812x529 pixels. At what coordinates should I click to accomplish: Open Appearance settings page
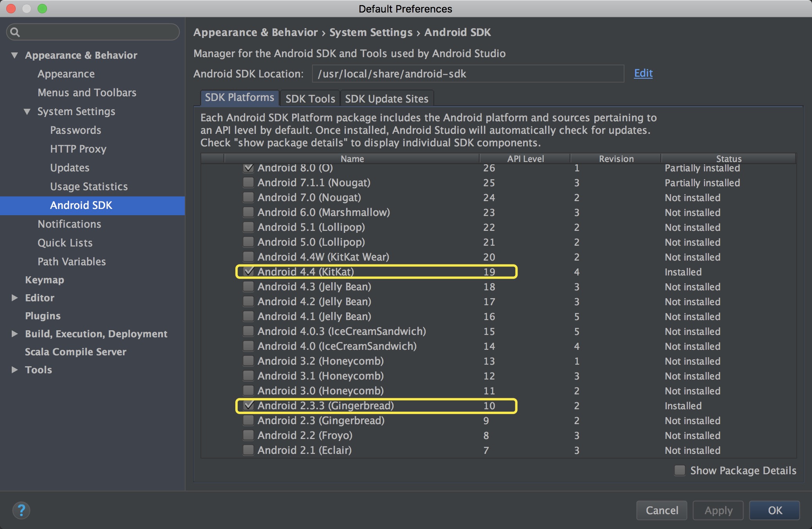tap(66, 74)
